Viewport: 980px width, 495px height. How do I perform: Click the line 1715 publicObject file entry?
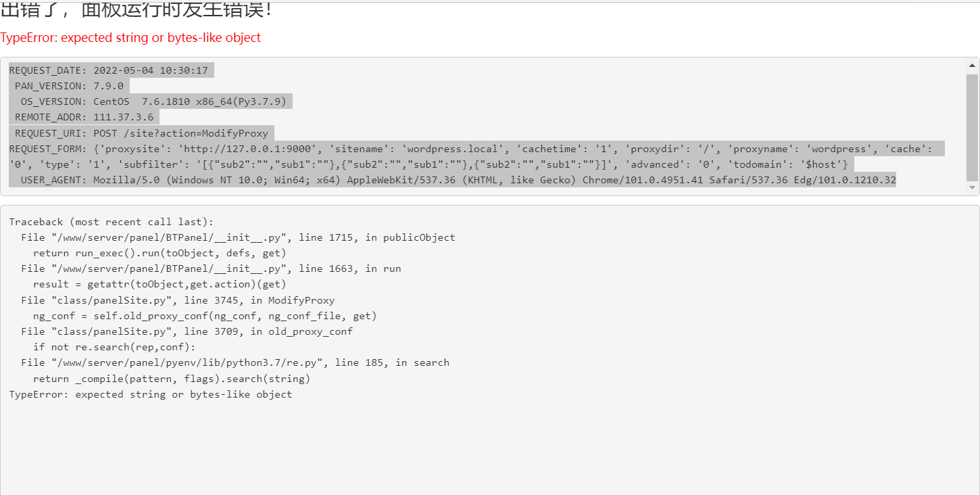pos(238,237)
